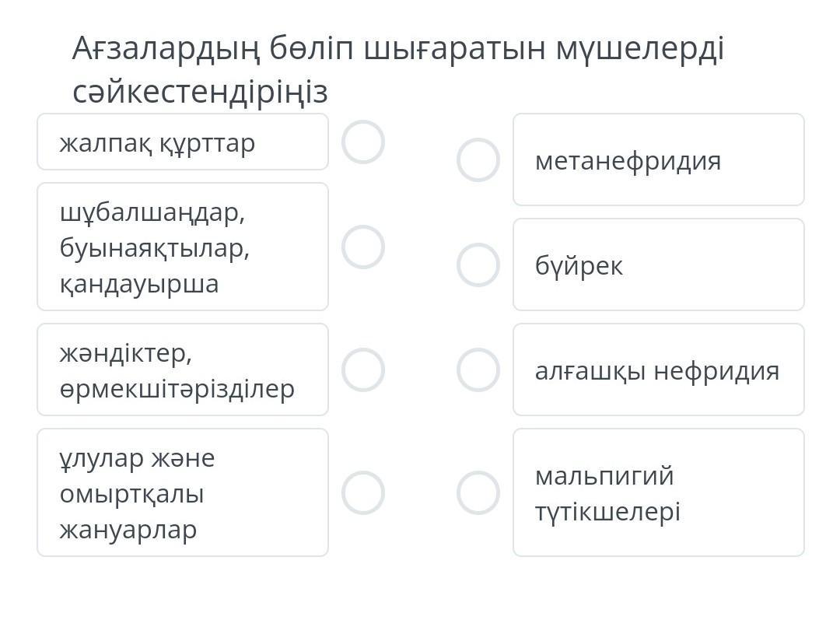Click the шұбалшаңдар, буынаяқтылар answer card
This screenshot has height=620, width=840.
(183, 247)
